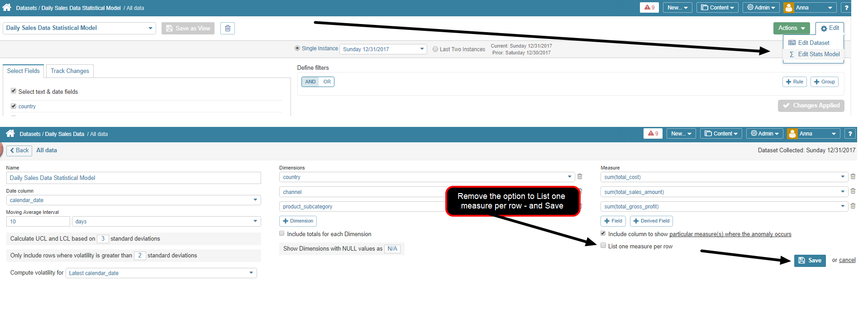Click the Name field with model name
This screenshot has height=310, width=868.
(134, 178)
